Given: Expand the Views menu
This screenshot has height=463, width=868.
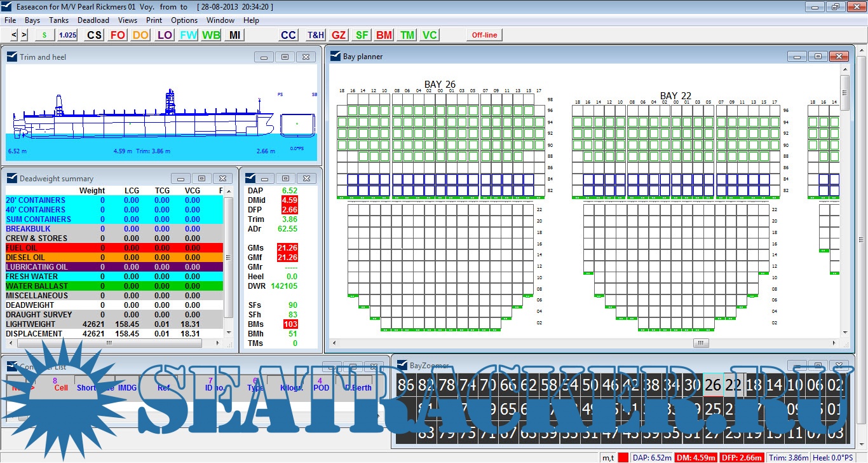Looking at the screenshot, I should pos(127,20).
